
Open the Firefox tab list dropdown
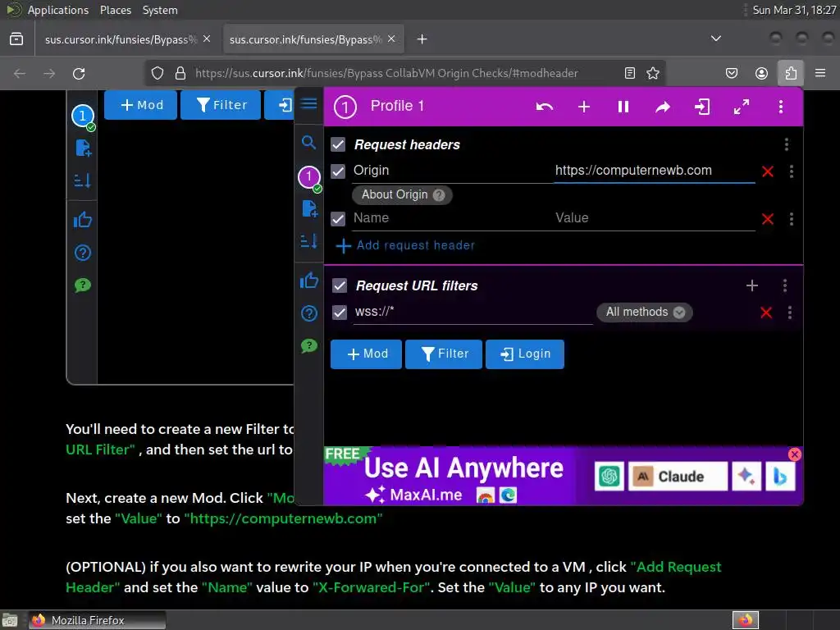click(x=715, y=39)
